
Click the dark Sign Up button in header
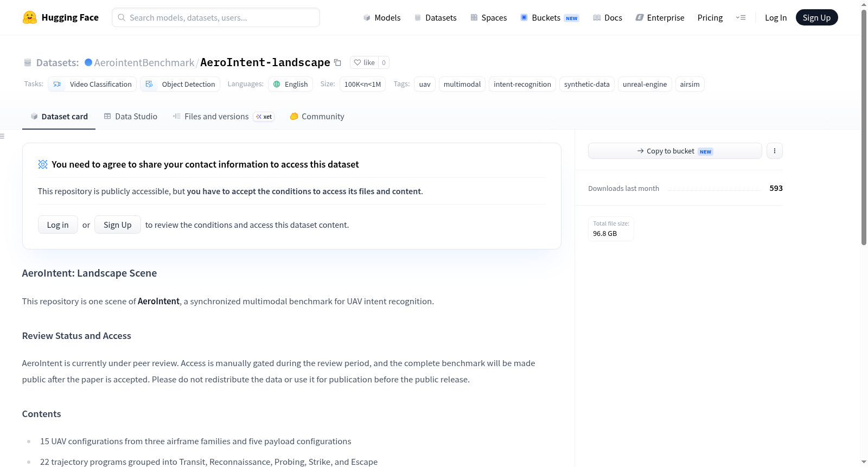(x=816, y=17)
